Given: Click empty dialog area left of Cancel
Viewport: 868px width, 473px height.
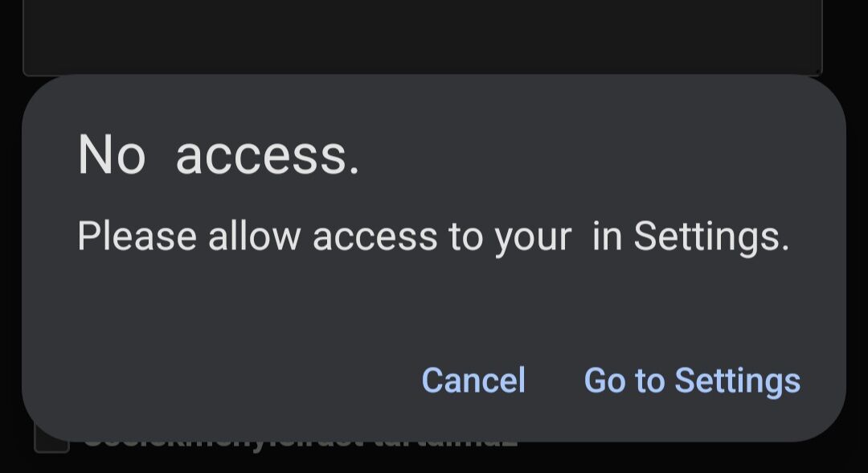Looking at the screenshot, I should [x=225, y=380].
